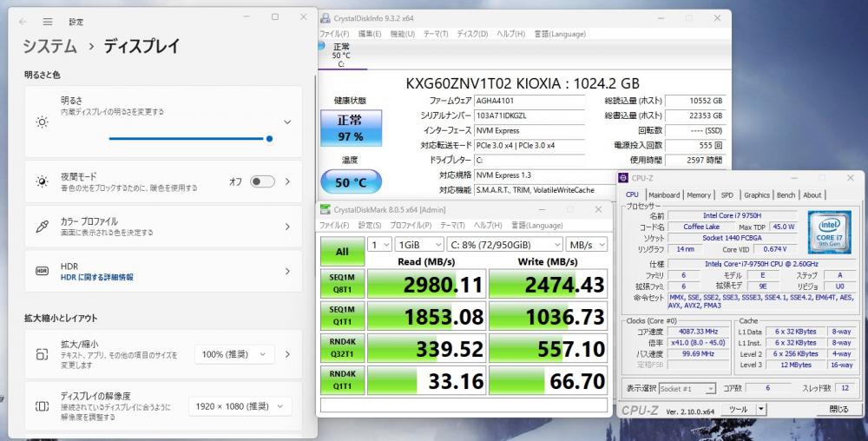Click the scale zoom icon

coord(42,354)
